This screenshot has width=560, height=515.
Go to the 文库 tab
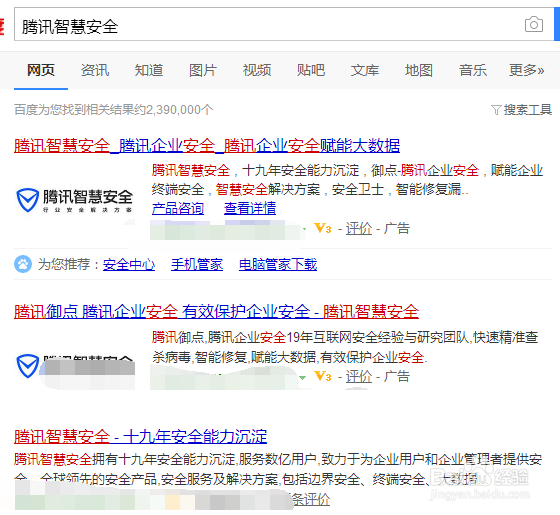[x=365, y=70]
